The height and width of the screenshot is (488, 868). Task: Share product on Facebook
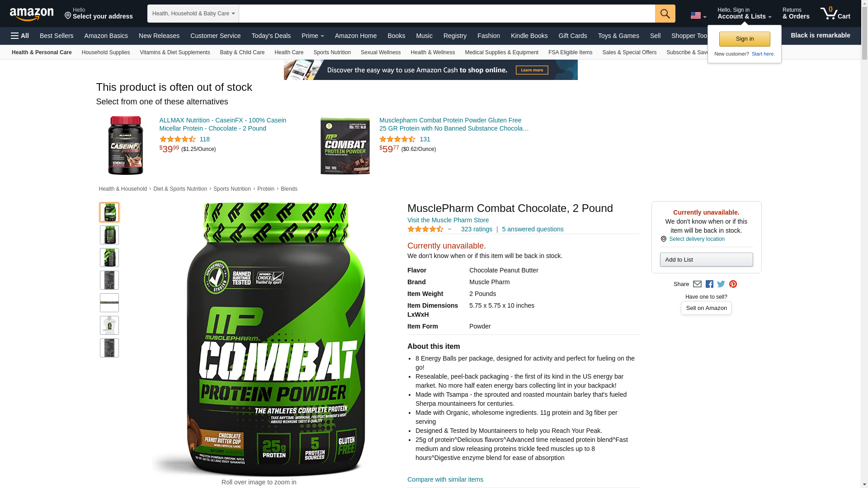click(709, 284)
